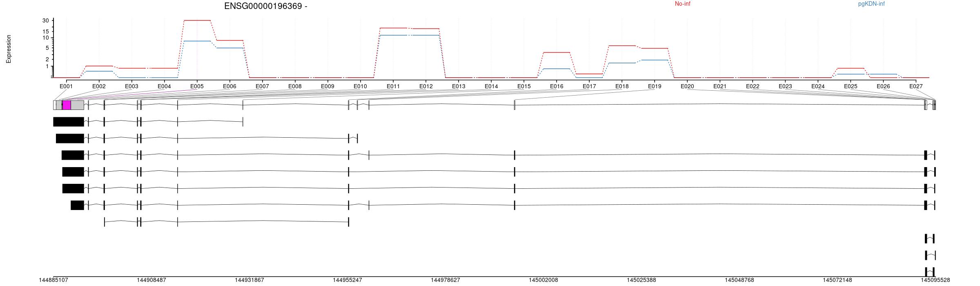Click genomic coordinate 145095528
The width and height of the screenshot is (980, 286).
tap(935, 280)
